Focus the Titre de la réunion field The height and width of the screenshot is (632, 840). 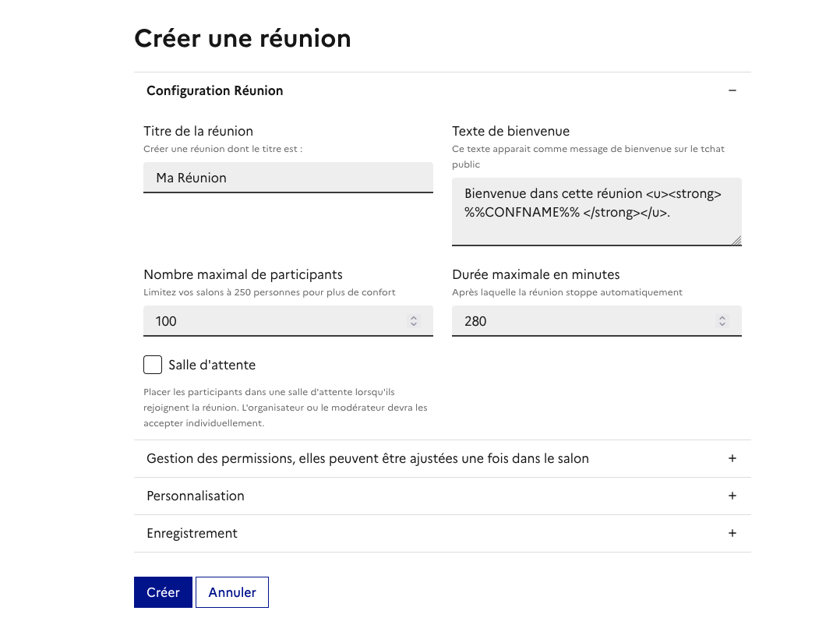tap(288, 178)
